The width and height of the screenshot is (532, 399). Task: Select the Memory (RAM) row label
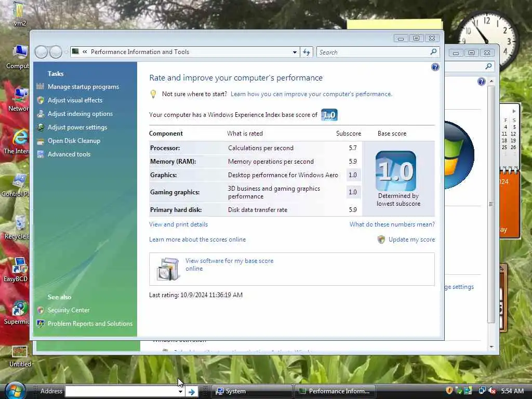[173, 162]
